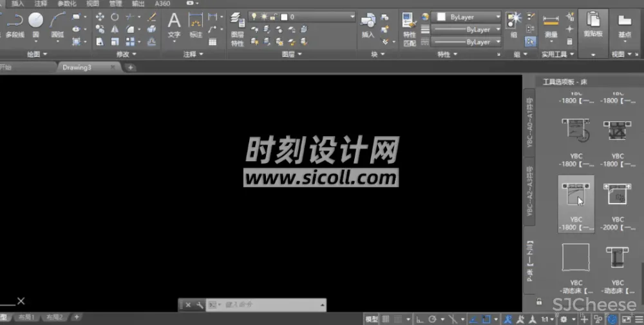Open the A360 ribbon tab

162,3
